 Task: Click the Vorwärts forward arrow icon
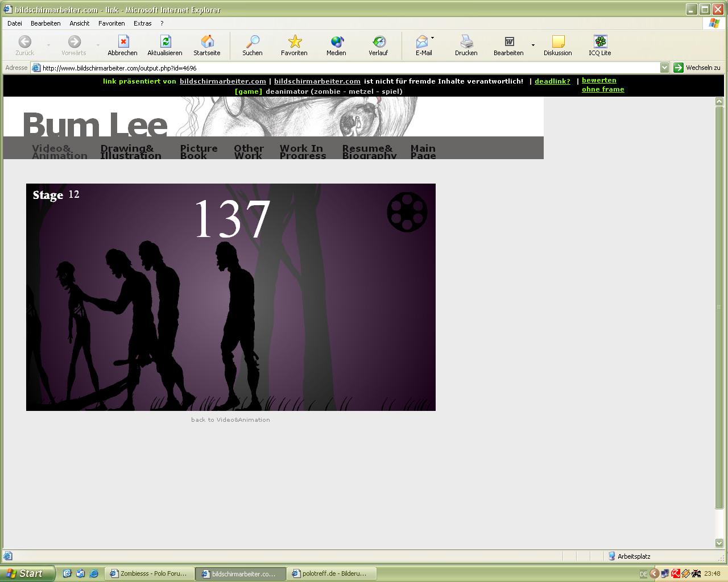point(74,41)
